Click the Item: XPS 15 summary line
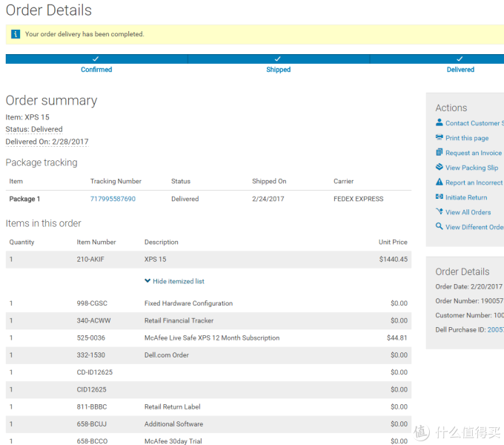Image resolution: width=504 pixels, height=445 pixels. coord(27,117)
